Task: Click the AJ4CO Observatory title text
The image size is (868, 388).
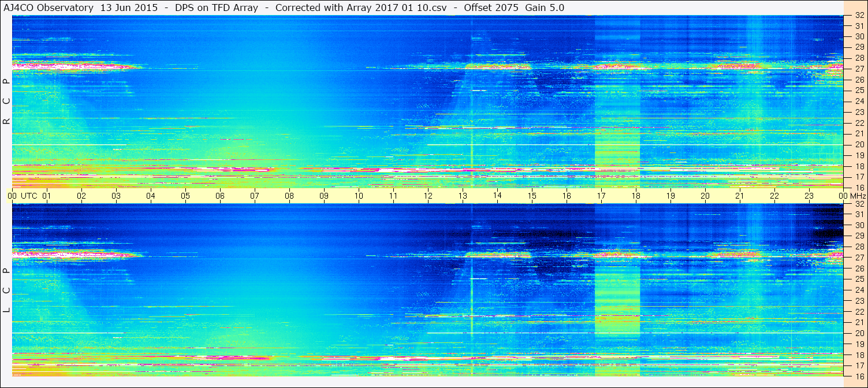Action: pos(49,8)
